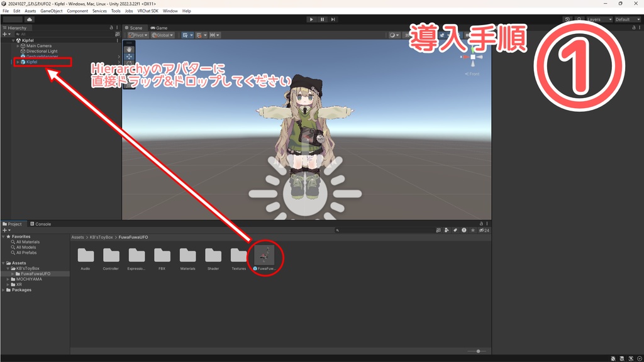The image size is (644, 362).
Task: Click the Pause button in the toolbar
Action: click(322, 19)
